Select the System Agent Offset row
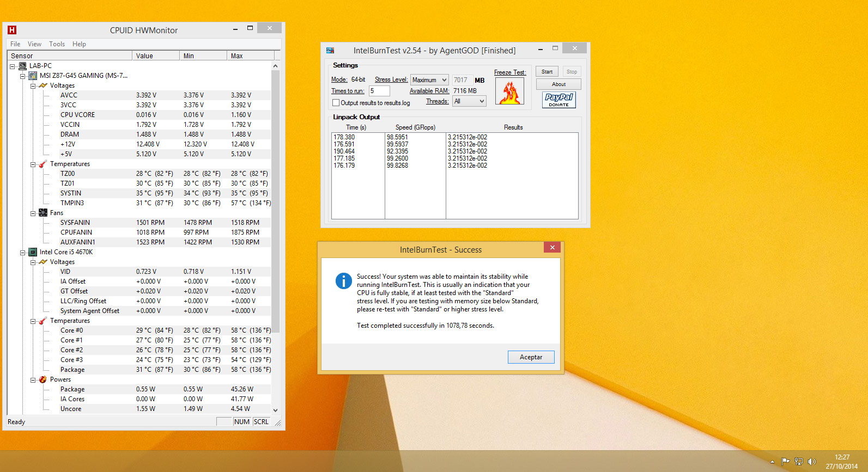Viewport: 868px width, 472px height. pos(165,311)
